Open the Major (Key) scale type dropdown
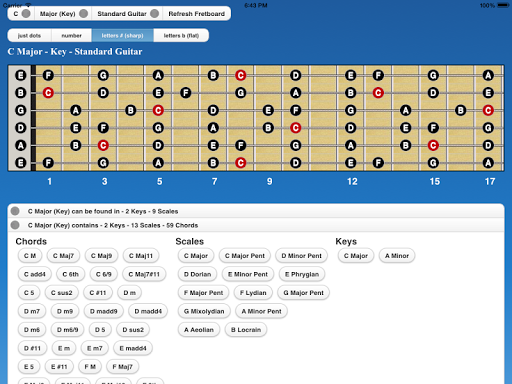 point(63,14)
